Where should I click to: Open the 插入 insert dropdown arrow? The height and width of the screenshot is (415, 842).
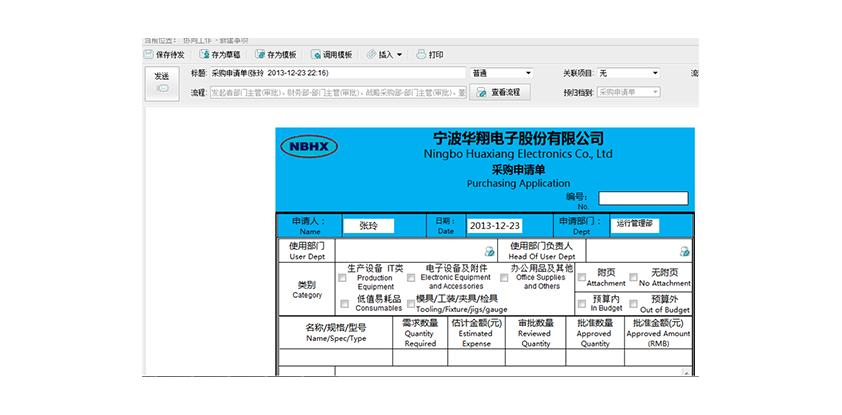tap(399, 55)
